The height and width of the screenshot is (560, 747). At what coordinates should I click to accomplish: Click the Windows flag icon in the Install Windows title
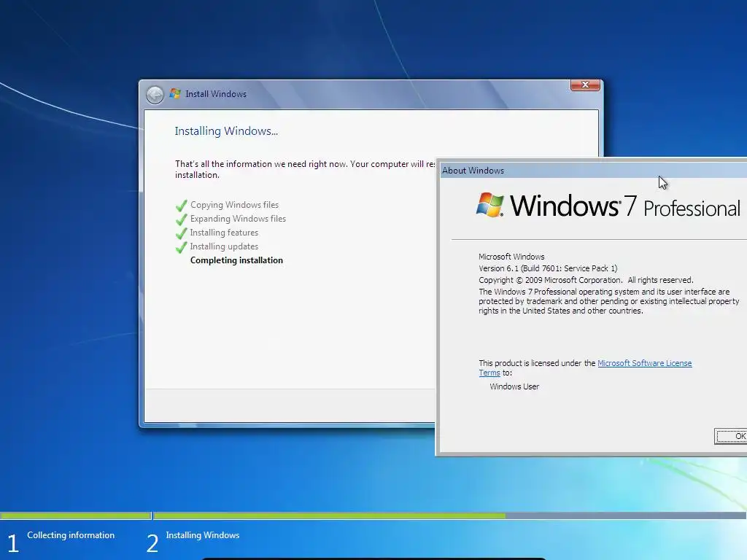(x=175, y=93)
